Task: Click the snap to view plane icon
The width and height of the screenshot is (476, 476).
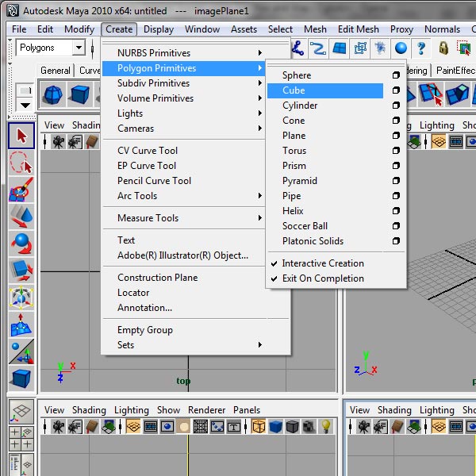Action: click(339, 48)
